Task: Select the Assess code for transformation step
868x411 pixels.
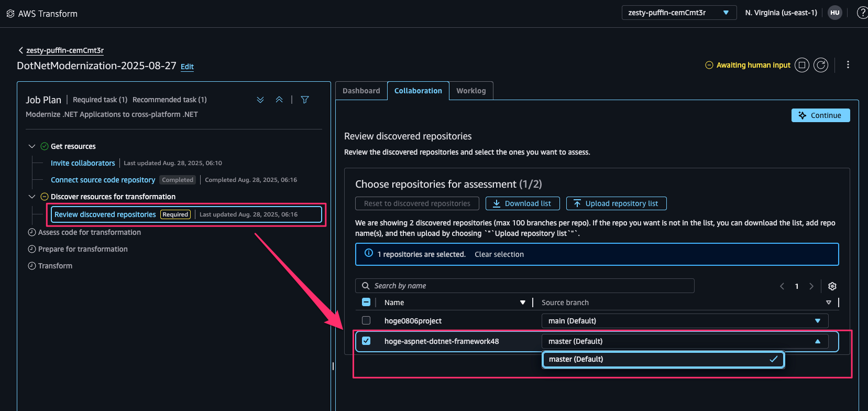Action: 90,232
